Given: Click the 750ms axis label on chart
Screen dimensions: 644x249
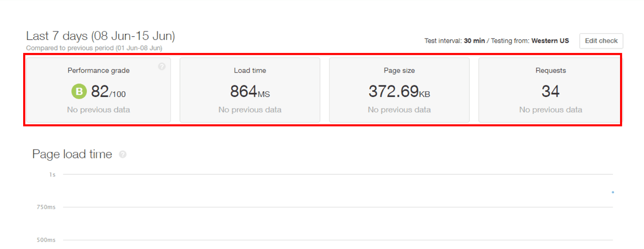Looking at the screenshot, I should pos(46,207).
